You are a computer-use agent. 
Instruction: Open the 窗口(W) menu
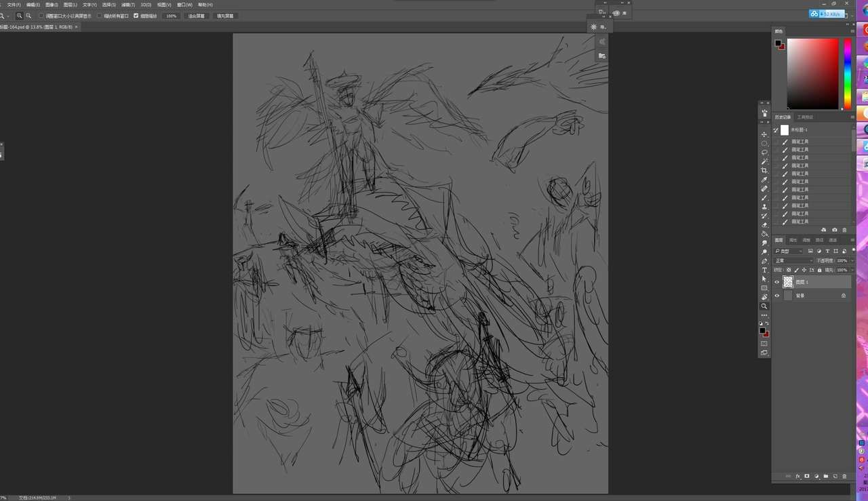pyautogui.click(x=184, y=5)
